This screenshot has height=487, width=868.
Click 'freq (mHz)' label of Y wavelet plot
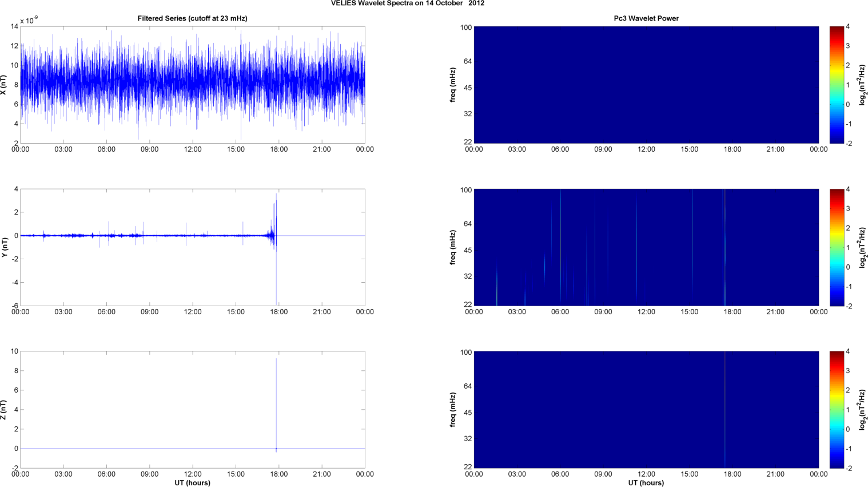point(453,247)
